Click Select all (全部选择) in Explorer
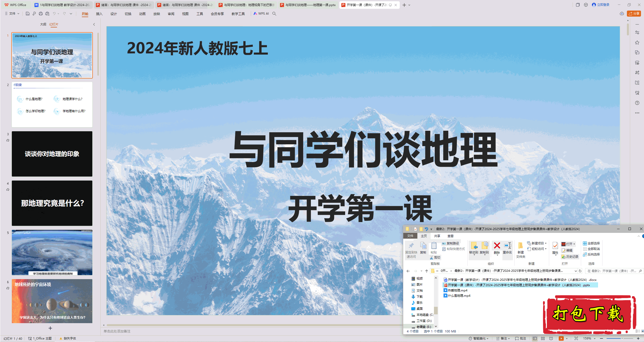644x342 pixels. (x=591, y=243)
